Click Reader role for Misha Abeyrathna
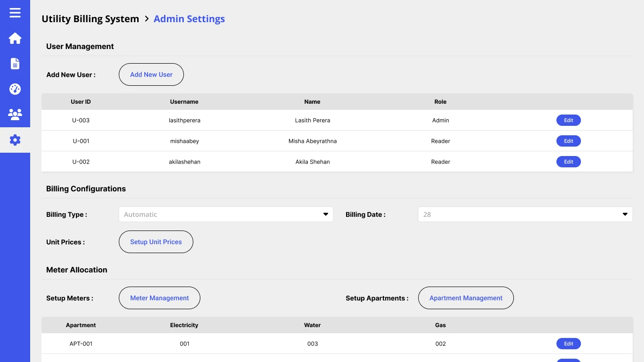 coord(440,141)
